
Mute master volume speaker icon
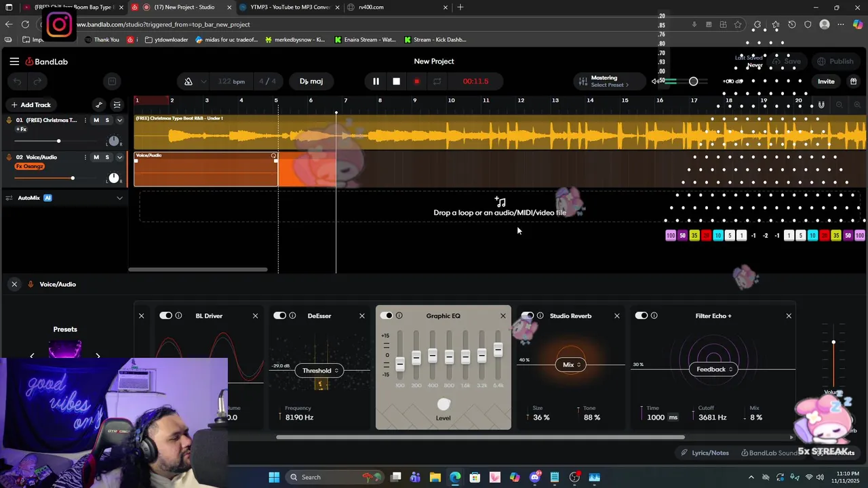coord(655,81)
